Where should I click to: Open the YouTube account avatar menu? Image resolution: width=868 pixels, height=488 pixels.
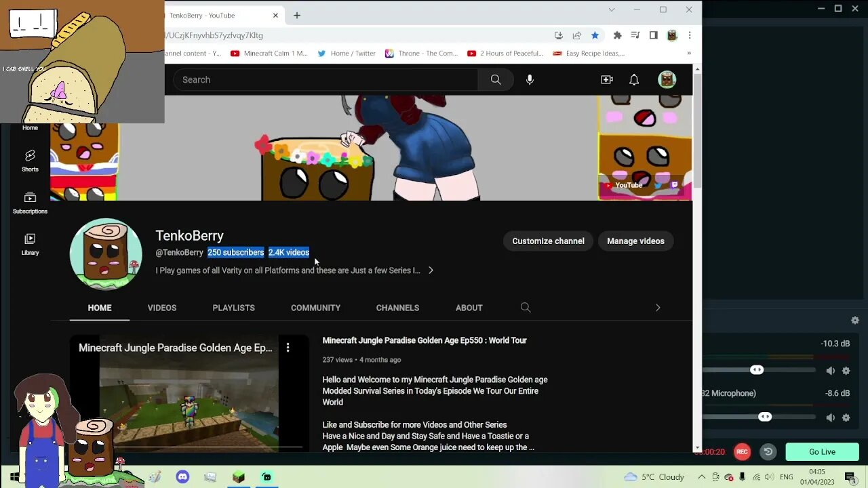pyautogui.click(x=667, y=79)
